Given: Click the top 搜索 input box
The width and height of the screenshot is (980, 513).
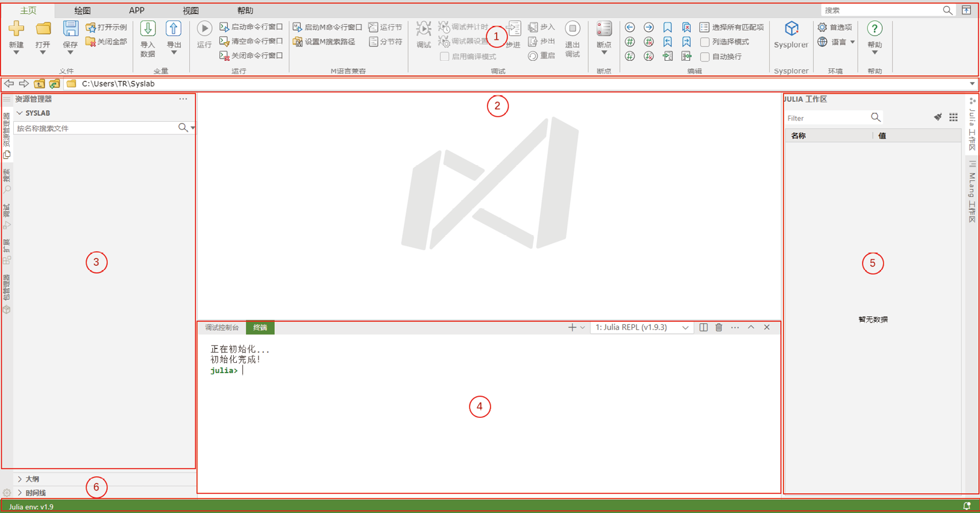Looking at the screenshot, I should pos(881,10).
